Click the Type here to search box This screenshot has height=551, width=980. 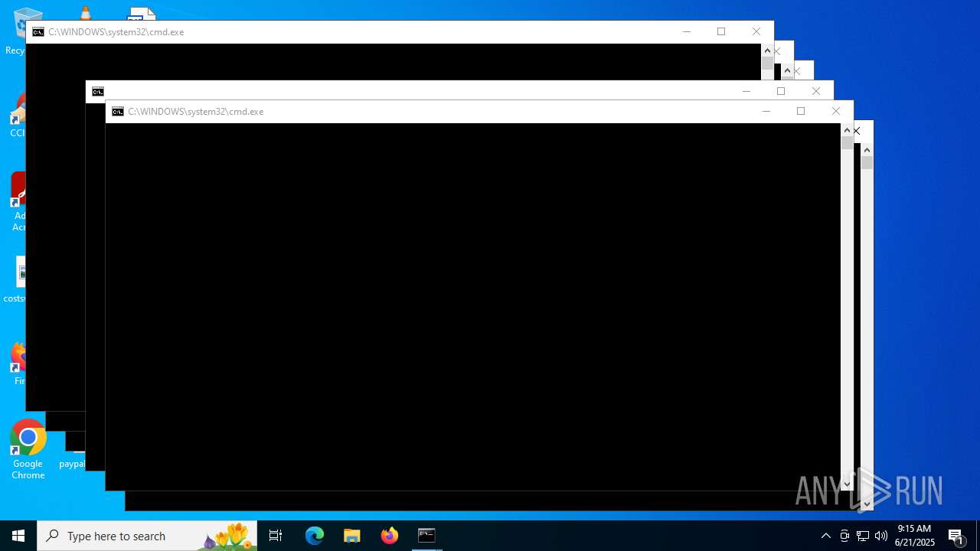[147, 536]
